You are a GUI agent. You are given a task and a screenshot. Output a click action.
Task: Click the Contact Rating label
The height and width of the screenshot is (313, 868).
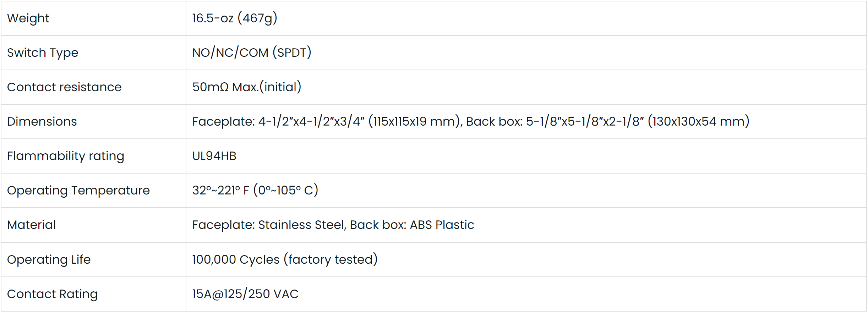(x=52, y=294)
